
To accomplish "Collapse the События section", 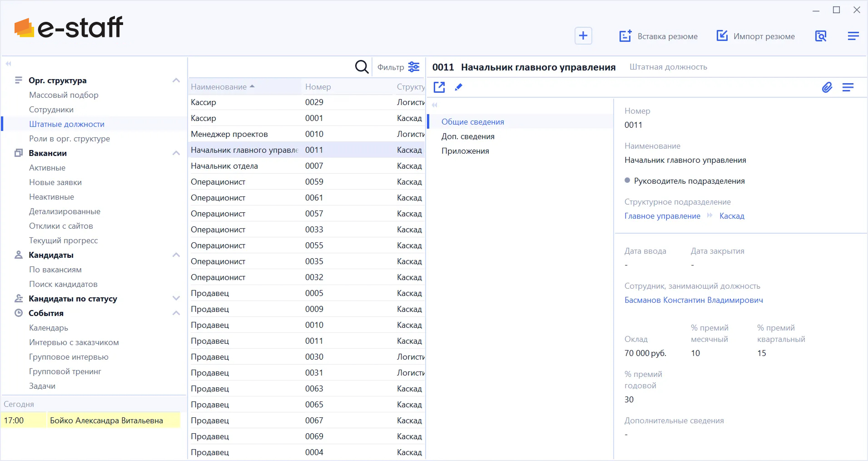I will (x=176, y=313).
